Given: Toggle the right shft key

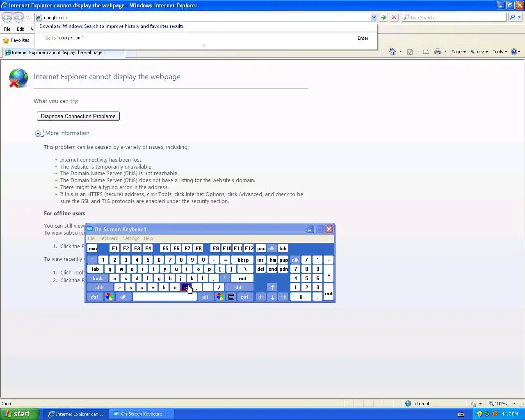Looking at the screenshot, I should [239, 287].
